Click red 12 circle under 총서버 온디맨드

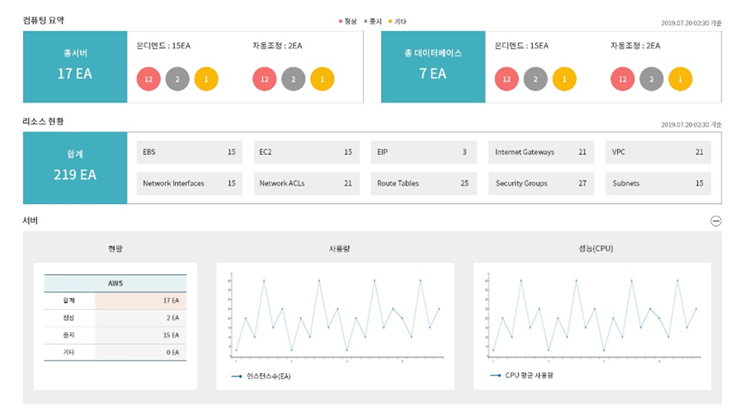[x=149, y=79]
